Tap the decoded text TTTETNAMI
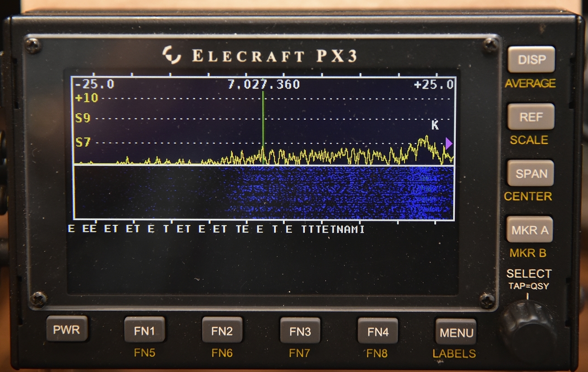This screenshot has height=372, width=588. pyautogui.click(x=333, y=229)
